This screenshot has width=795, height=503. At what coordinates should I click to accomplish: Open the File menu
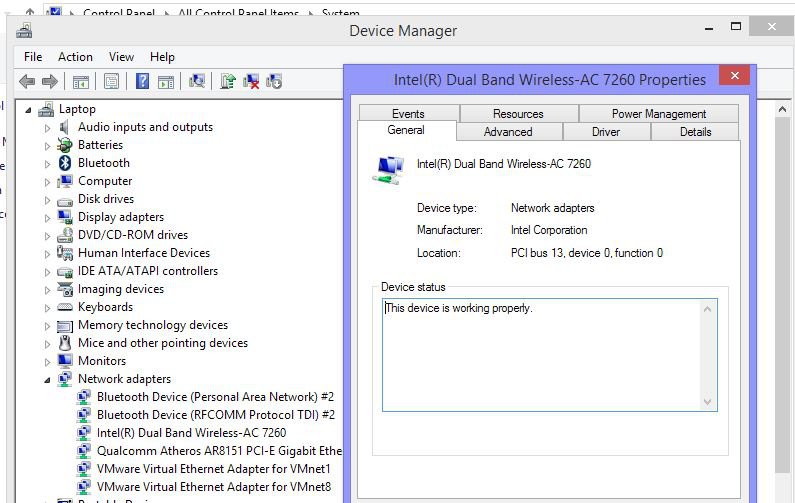[33, 57]
